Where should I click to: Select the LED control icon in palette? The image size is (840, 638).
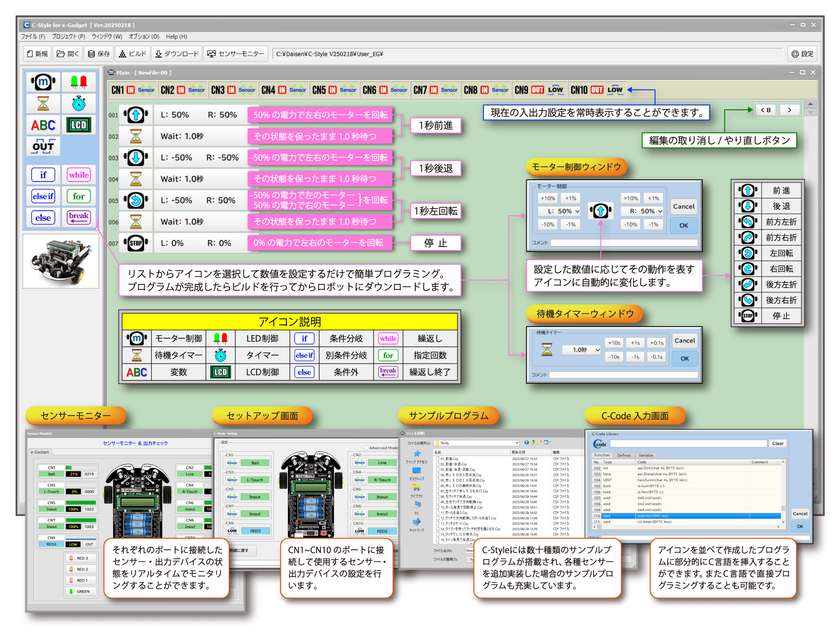point(78,82)
